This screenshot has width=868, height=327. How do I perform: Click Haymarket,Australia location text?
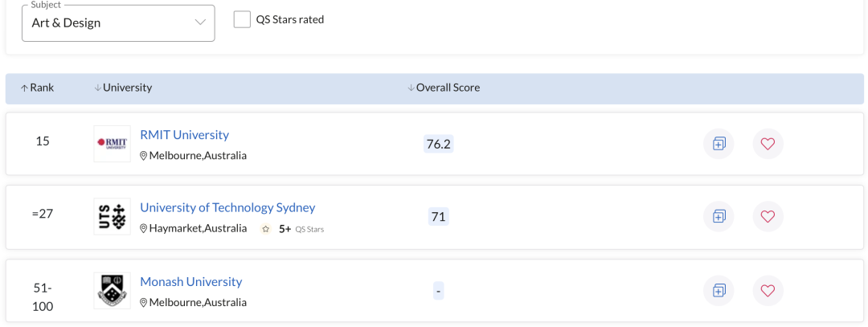coord(199,228)
